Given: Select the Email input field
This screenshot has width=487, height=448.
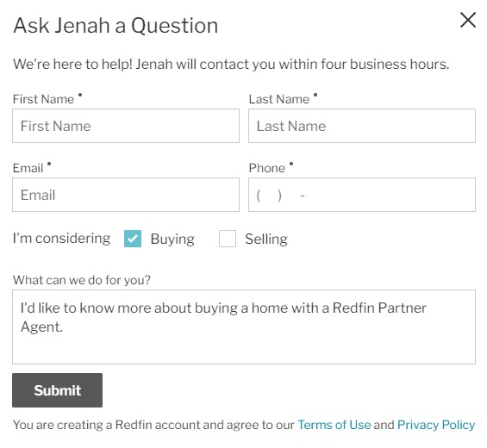Looking at the screenshot, I should (x=126, y=195).
